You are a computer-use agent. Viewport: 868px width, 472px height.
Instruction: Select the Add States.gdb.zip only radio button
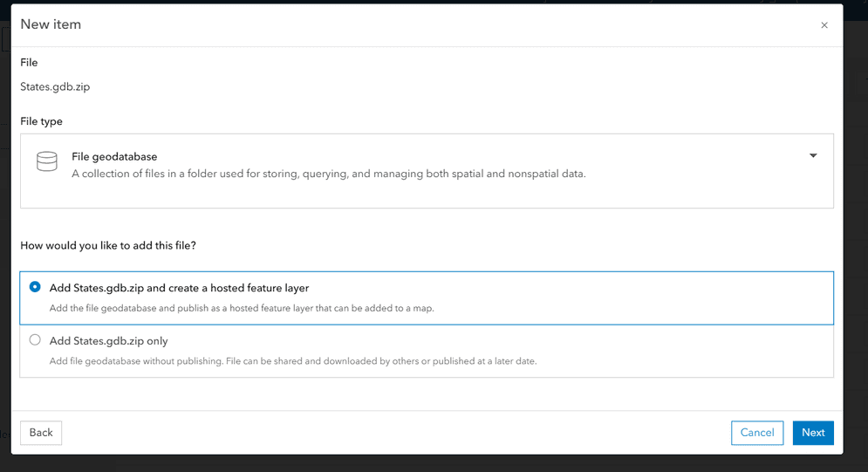coord(35,340)
